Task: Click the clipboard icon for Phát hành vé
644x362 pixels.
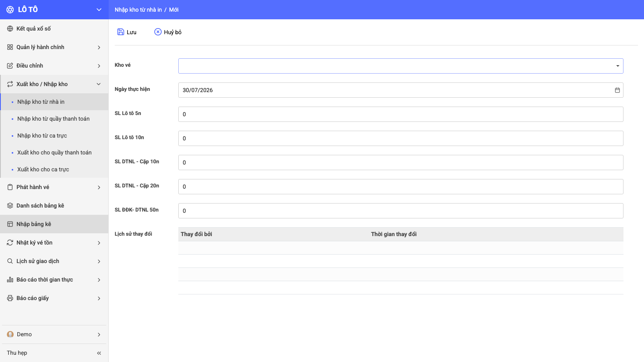Action: pos(10,187)
